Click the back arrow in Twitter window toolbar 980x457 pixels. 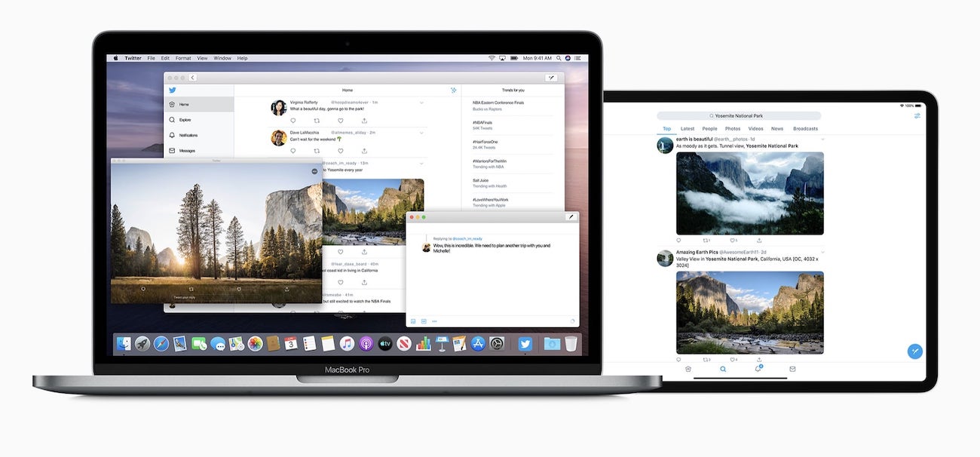point(192,78)
